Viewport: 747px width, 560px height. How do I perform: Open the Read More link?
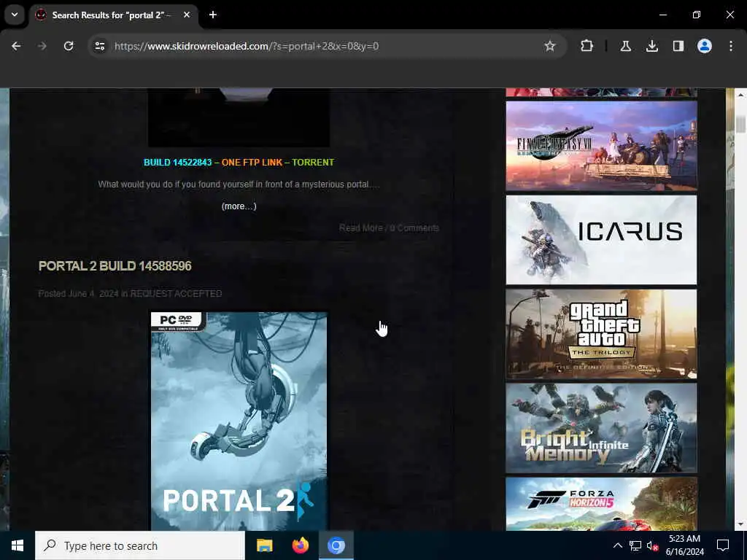coord(360,228)
